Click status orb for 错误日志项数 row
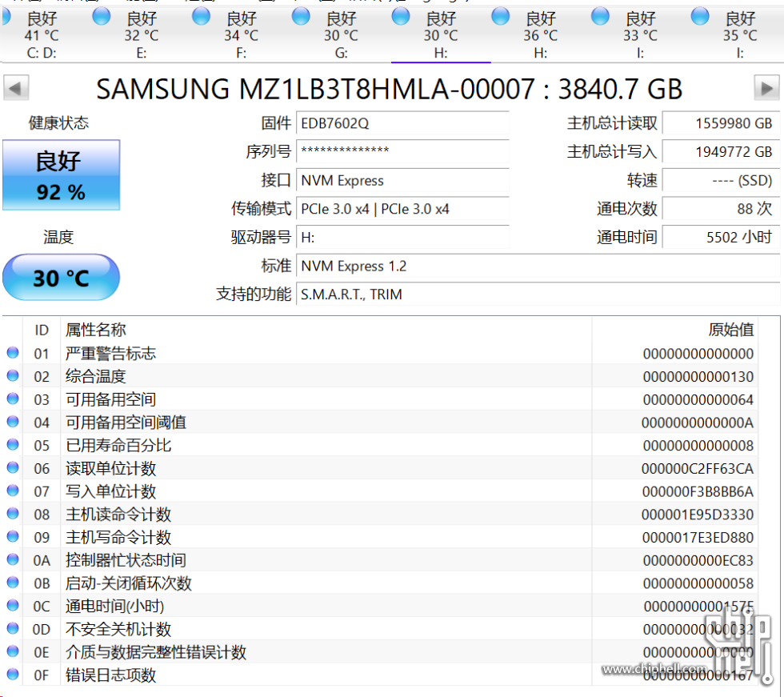The width and height of the screenshot is (784, 697). (13, 675)
